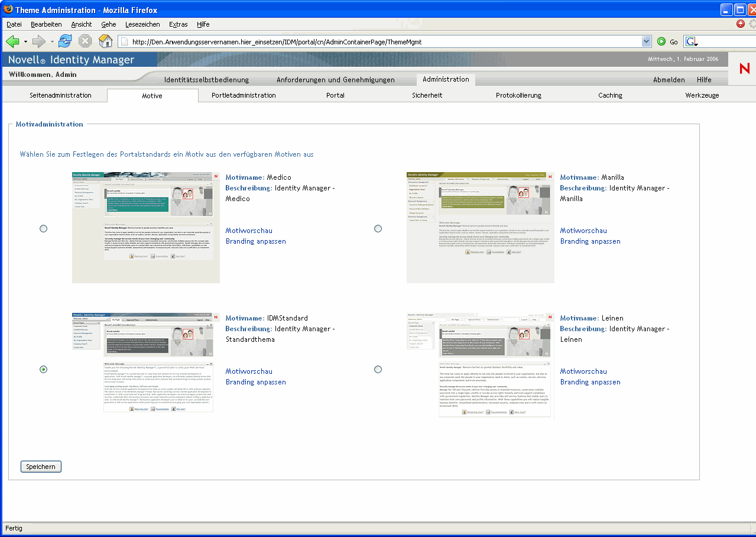Open Motivvorschau for Manilla theme

pos(583,231)
